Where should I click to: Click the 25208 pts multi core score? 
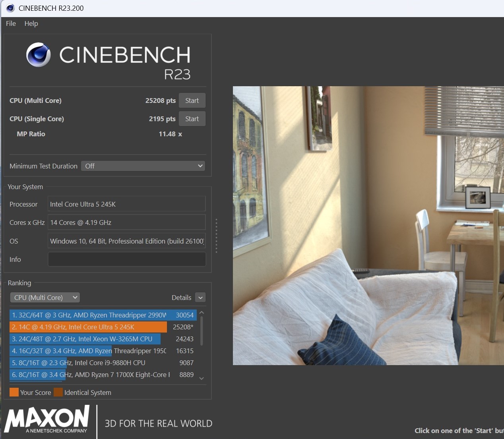161,101
